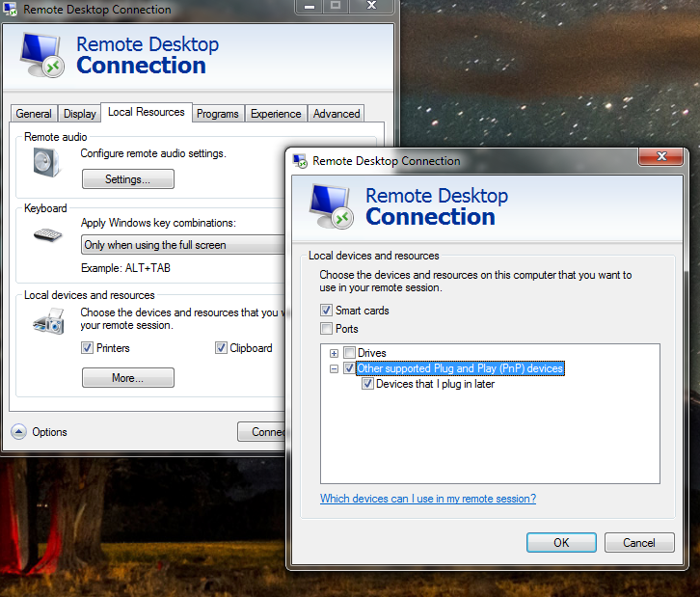The height and width of the screenshot is (597, 700).
Task: Select the 'Devices that I plug in later' row
Action: [435, 384]
